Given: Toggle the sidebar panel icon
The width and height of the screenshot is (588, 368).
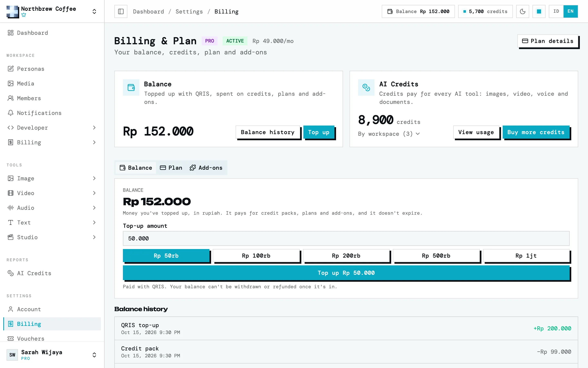Looking at the screenshot, I should click(121, 11).
